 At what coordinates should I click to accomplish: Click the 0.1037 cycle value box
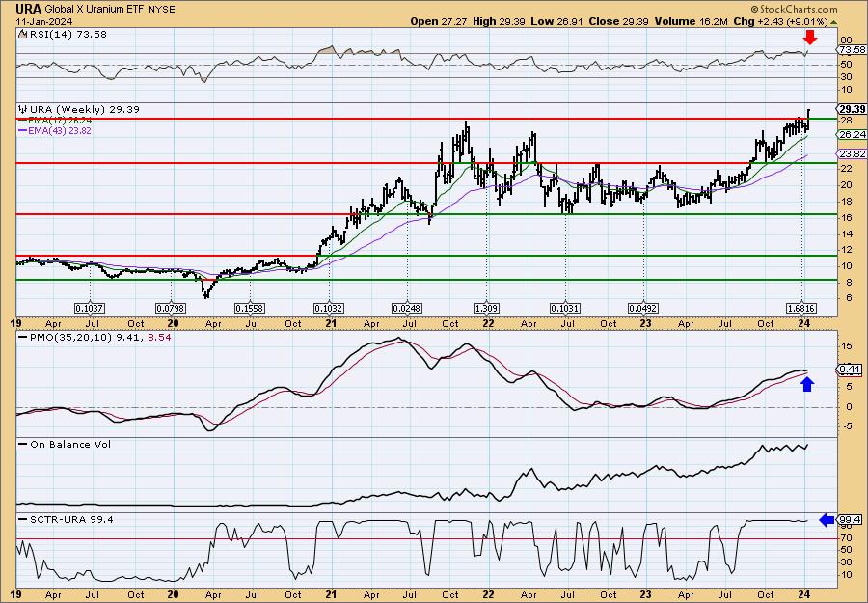pyautogui.click(x=90, y=308)
